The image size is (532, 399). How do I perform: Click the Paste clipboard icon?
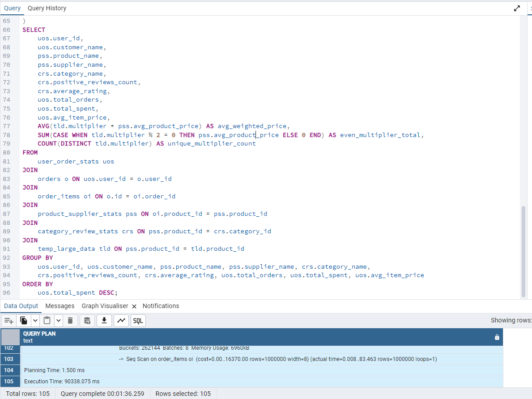coord(47,321)
